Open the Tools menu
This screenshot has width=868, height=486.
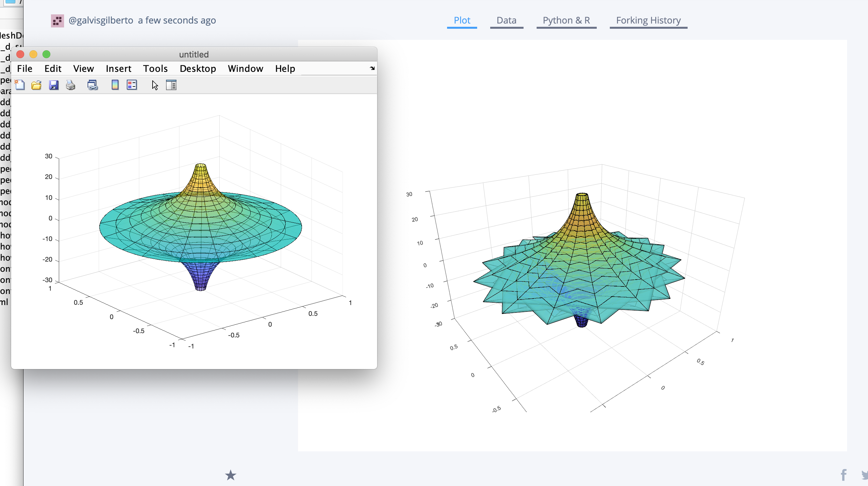[155, 69]
